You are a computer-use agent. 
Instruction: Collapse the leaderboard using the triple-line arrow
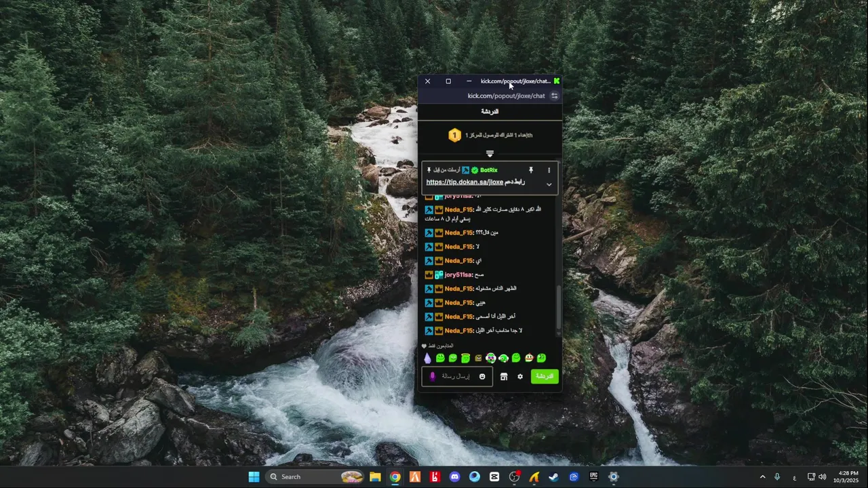click(490, 154)
